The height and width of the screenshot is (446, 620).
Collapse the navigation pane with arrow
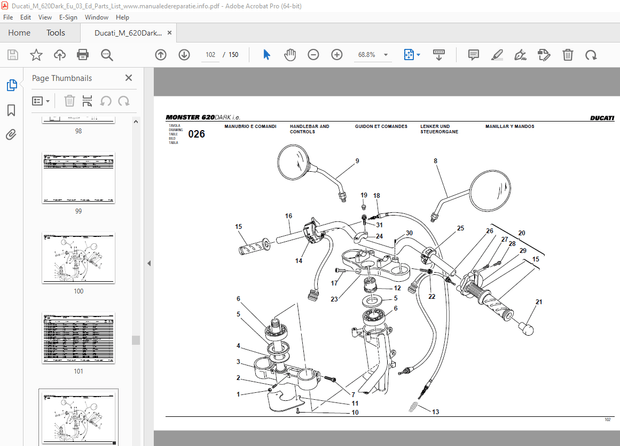point(149,263)
